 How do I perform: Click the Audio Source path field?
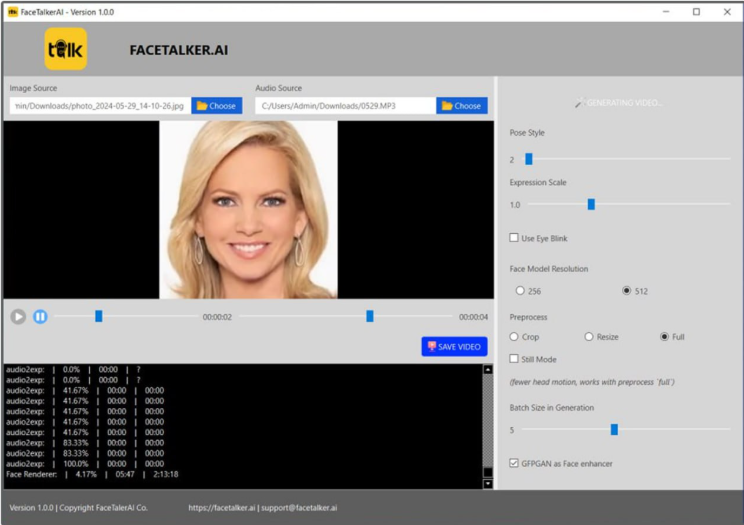(x=345, y=106)
